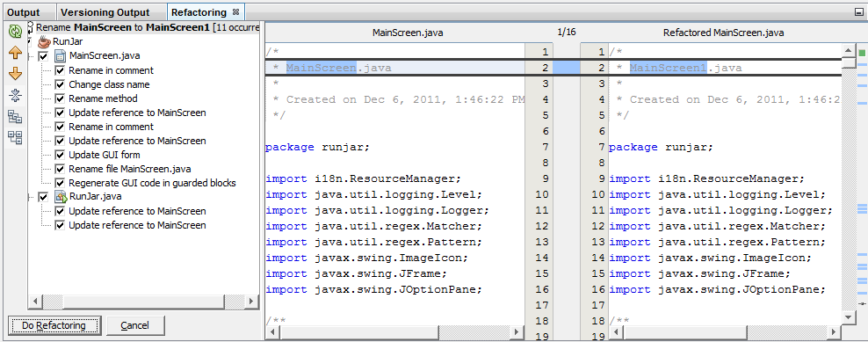
Task: Click 'package runjar;' in original pane
Action: [317, 148]
